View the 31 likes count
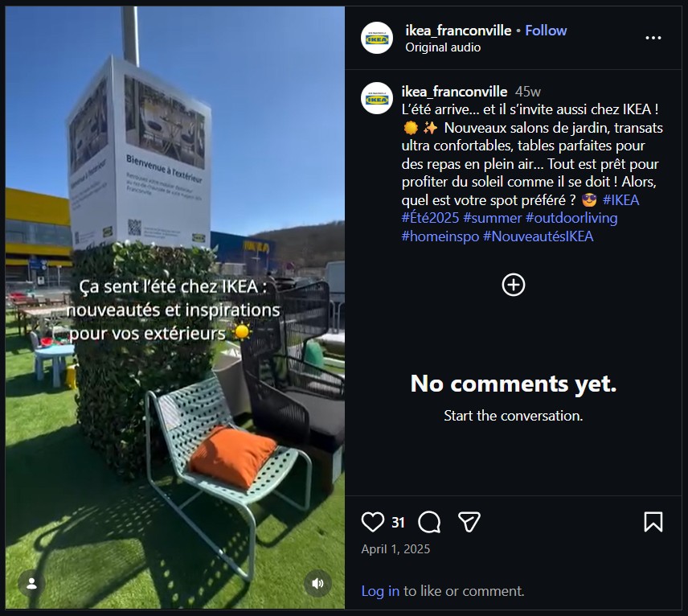This screenshot has width=688, height=616. [x=398, y=523]
